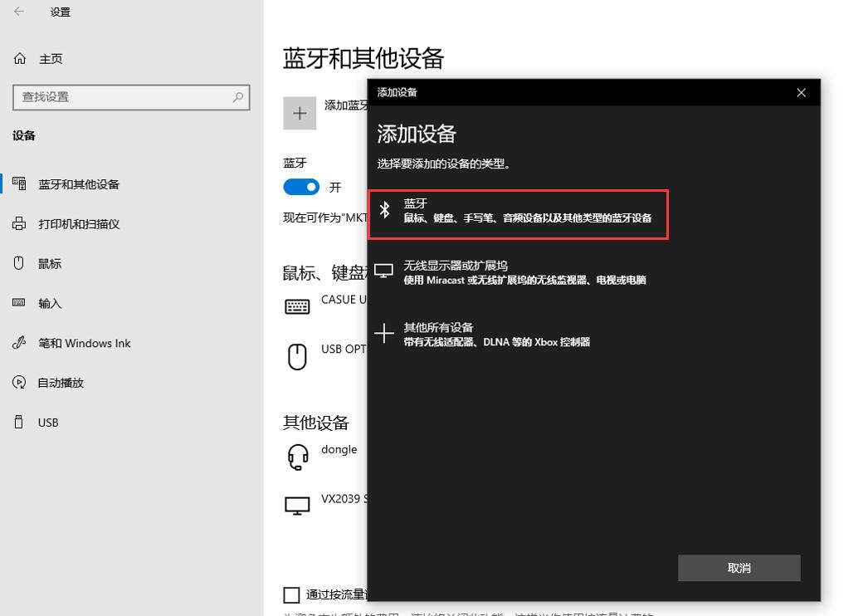The height and width of the screenshot is (616, 868).
Task: Click the monitor icon beside VX2039
Action: point(297,506)
